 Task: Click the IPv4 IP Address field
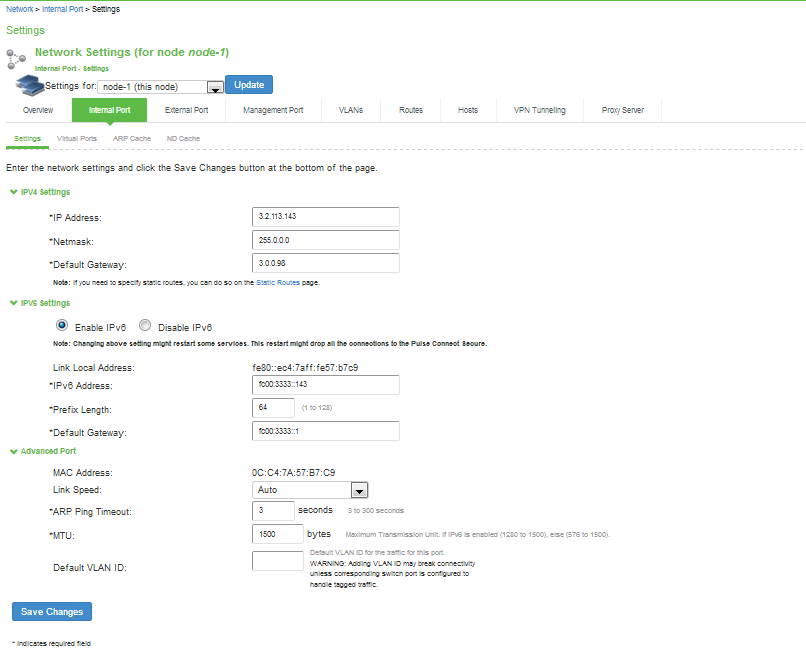pyautogui.click(x=325, y=217)
